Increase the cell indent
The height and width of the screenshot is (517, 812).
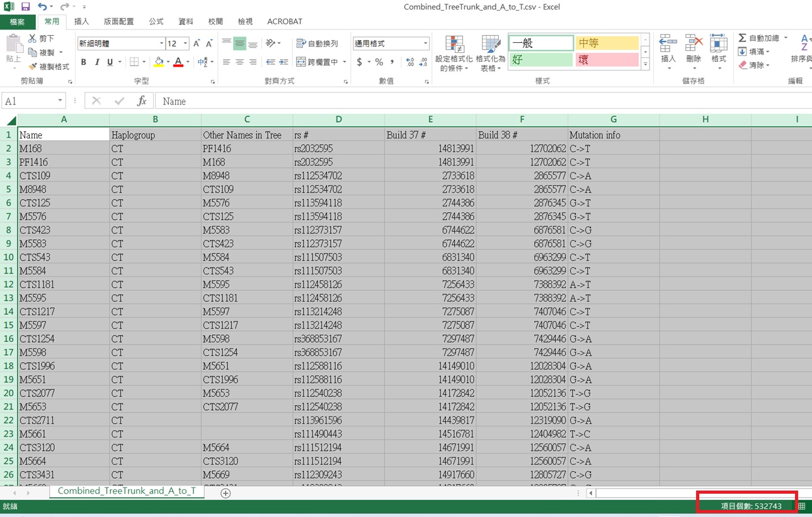point(283,62)
